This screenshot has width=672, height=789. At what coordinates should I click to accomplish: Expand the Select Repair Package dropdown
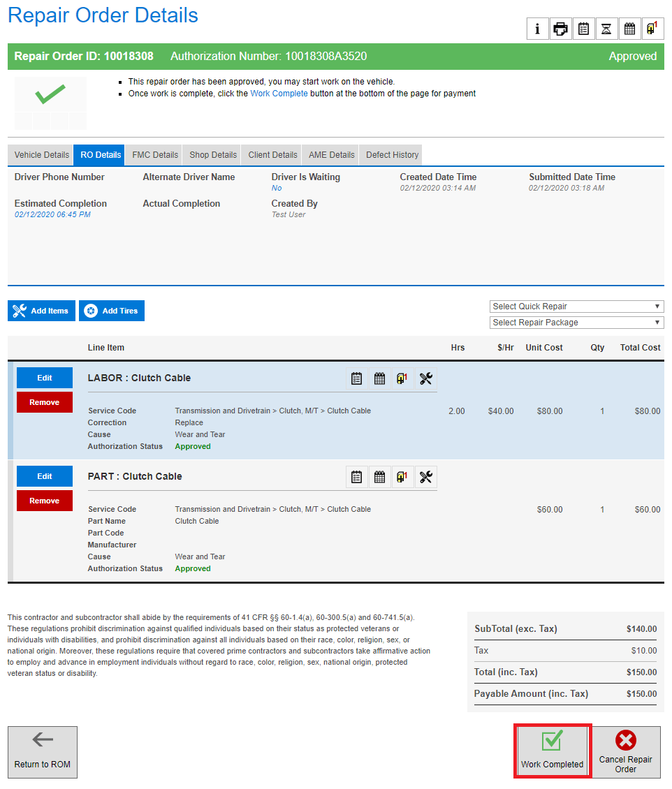pos(576,322)
